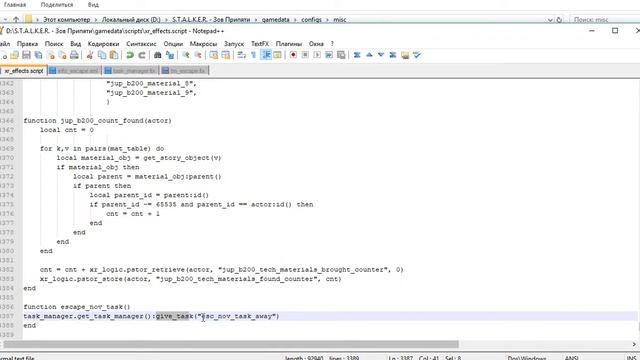Save the current file using the toolbar
640x360 pixels.
click(x=26, y=55)
